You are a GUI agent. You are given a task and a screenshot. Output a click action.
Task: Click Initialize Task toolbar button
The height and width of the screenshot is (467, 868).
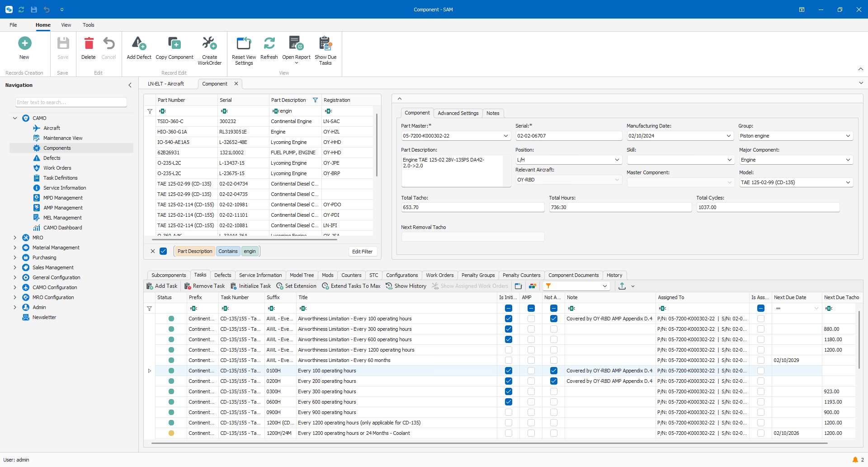click(x=250, y=286)
